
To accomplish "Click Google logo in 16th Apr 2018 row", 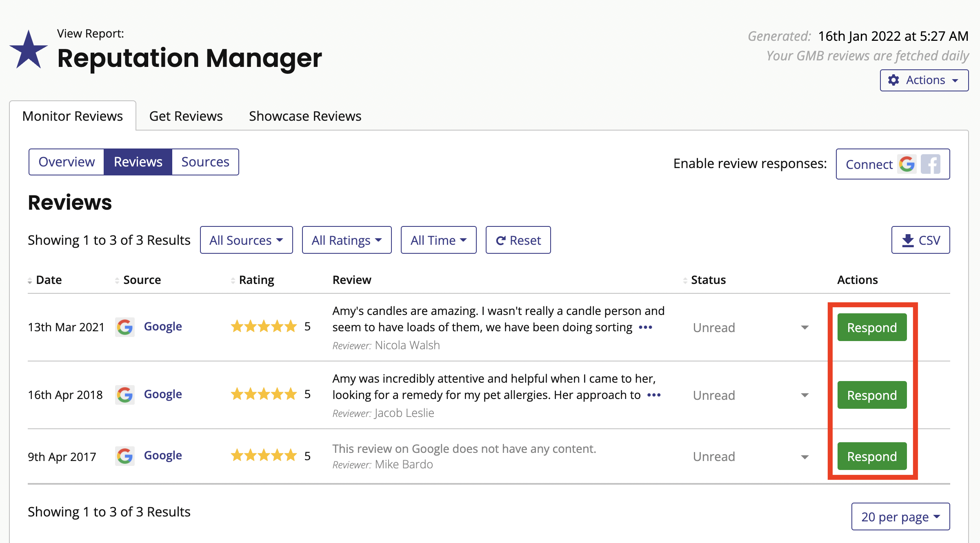I will point(125,395).
